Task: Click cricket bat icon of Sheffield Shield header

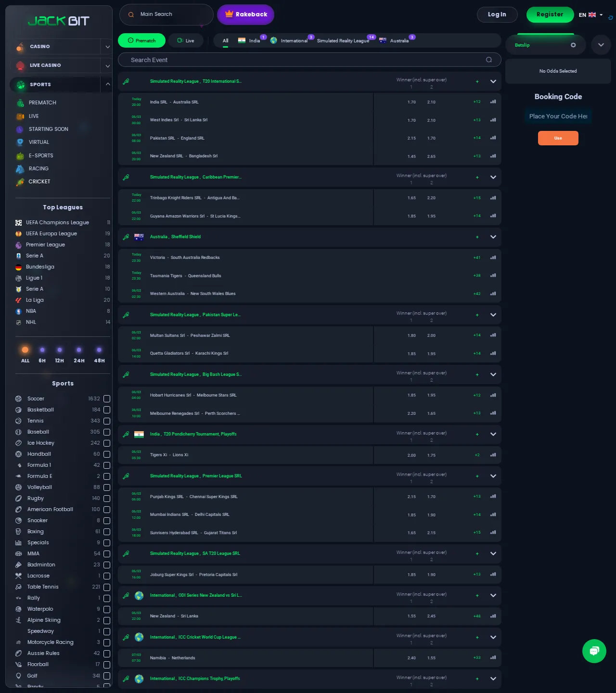Action: (126, 237)
